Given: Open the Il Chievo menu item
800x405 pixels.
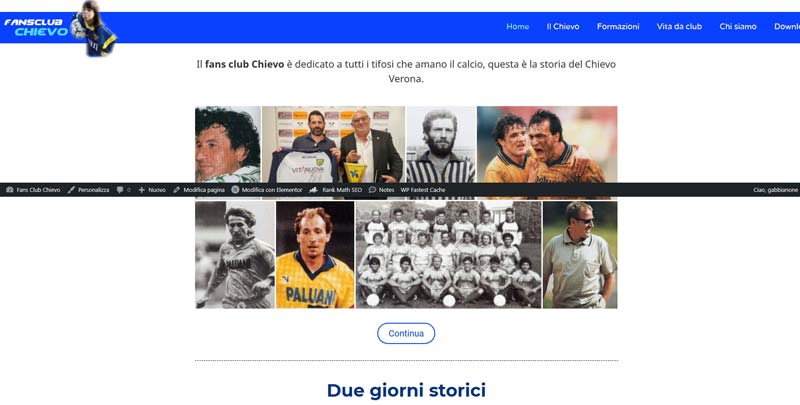Looking at the screenshot, I should pyautogui.click(x=563, y=27).
